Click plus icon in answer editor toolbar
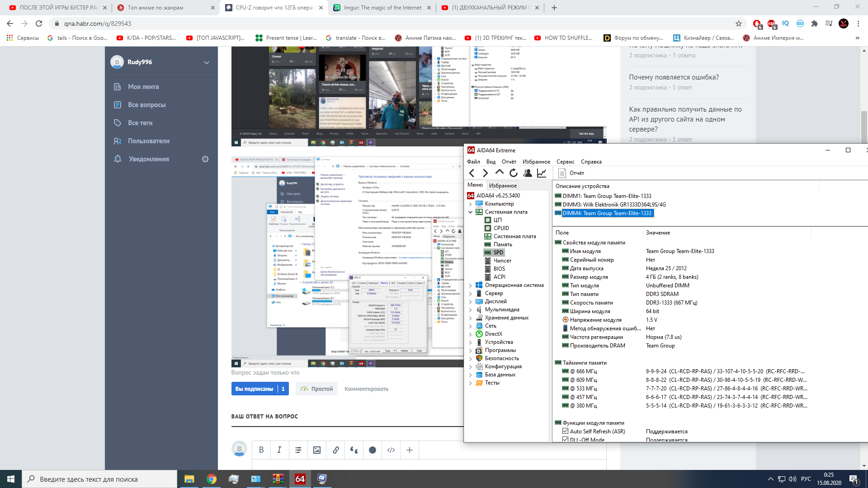 410,450
